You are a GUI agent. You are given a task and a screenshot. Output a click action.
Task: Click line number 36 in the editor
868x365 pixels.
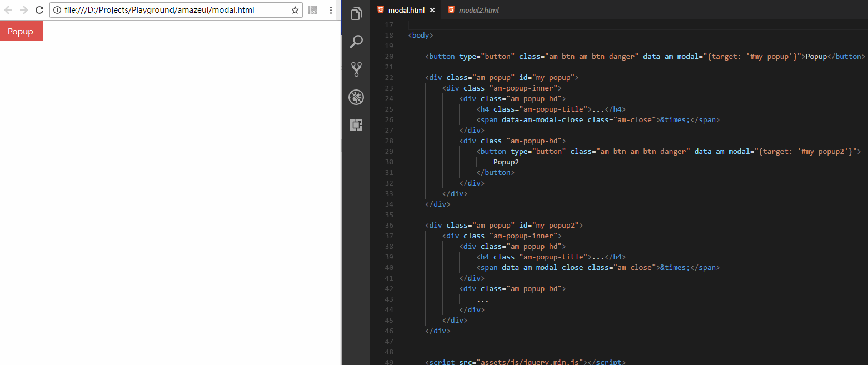click(x=389, y=225)
